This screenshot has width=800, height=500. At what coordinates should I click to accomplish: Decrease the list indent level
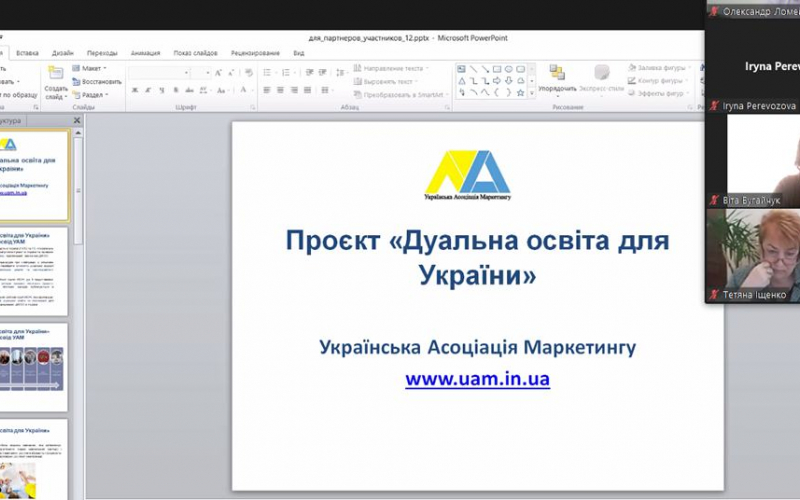pyautogui.click(x=309, y=73)
